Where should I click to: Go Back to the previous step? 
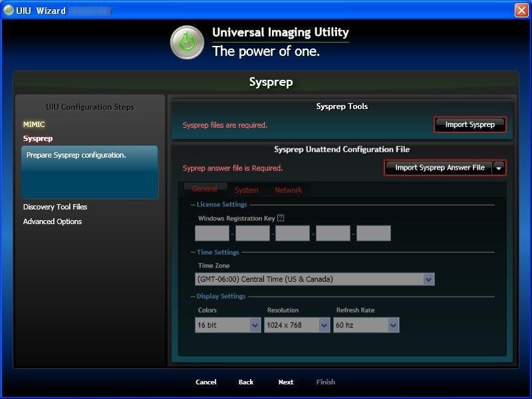246,382
